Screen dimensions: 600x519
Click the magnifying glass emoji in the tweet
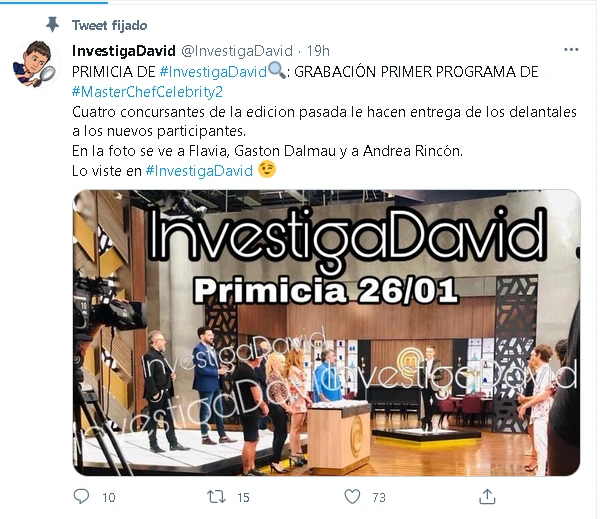point(276,71)
